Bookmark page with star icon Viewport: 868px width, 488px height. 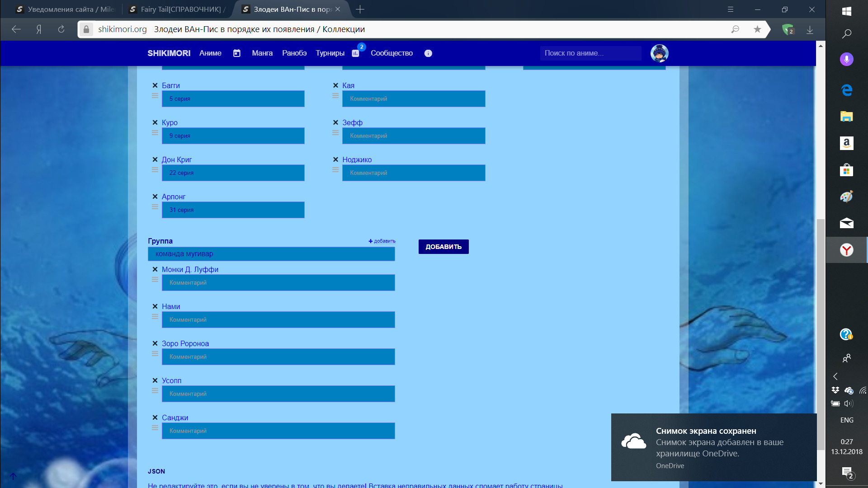point(757,29)
